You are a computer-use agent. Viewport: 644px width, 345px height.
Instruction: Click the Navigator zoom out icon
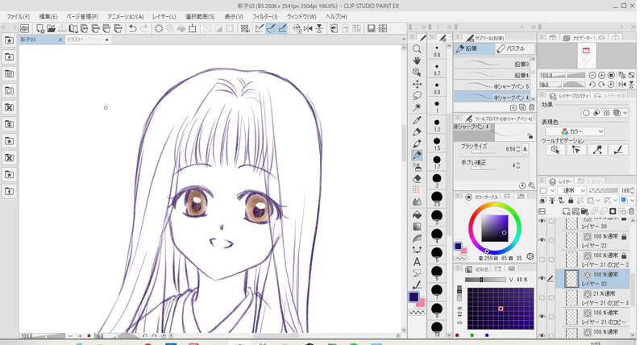pyautogui.click(x=592, y=75)
